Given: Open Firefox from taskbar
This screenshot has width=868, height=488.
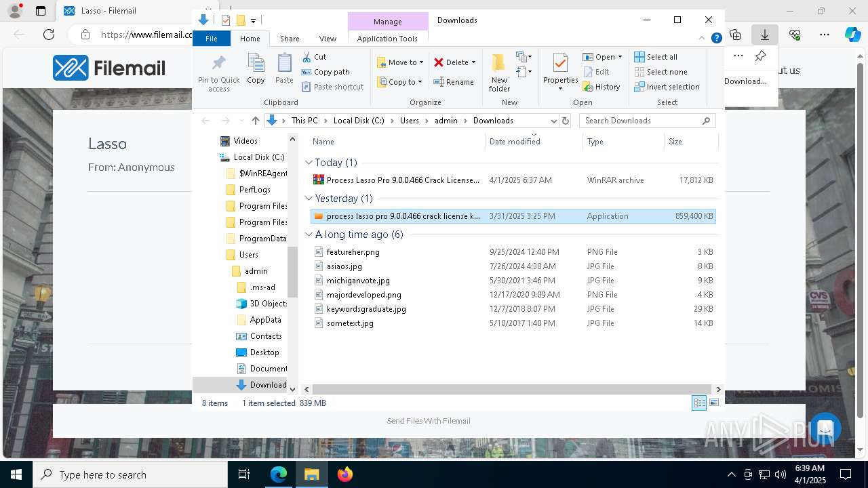Looking at the screenshot, I should tap(345, 474).
